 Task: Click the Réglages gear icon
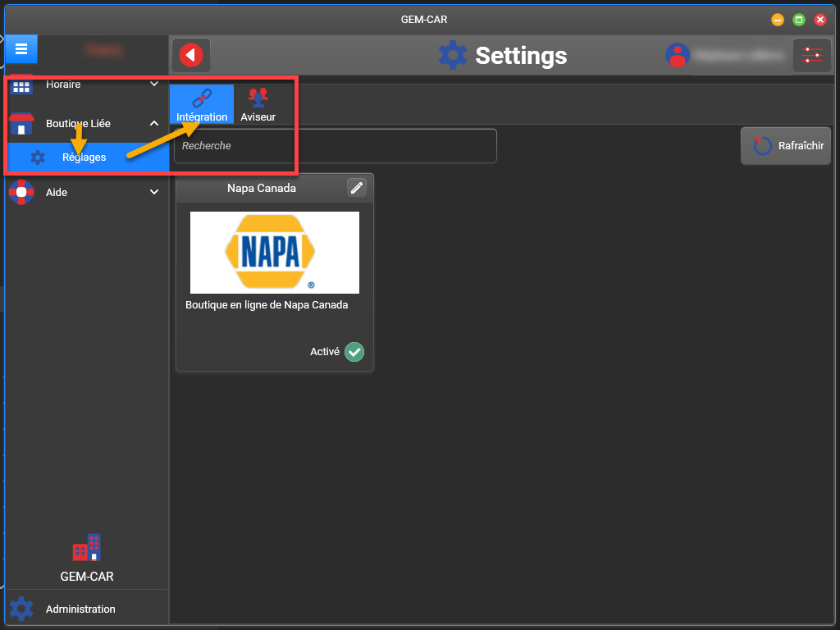tap(38, 157)
